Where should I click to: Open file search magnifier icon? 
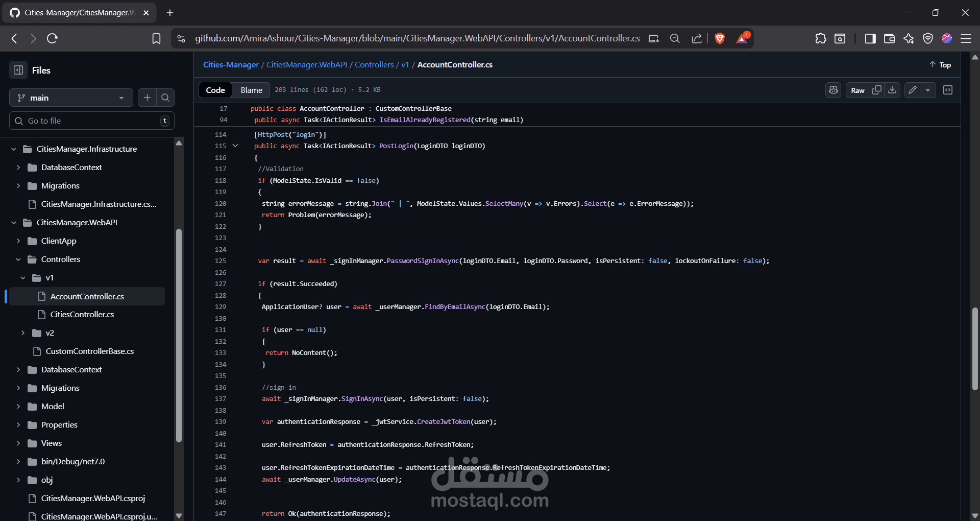(165, 98)
